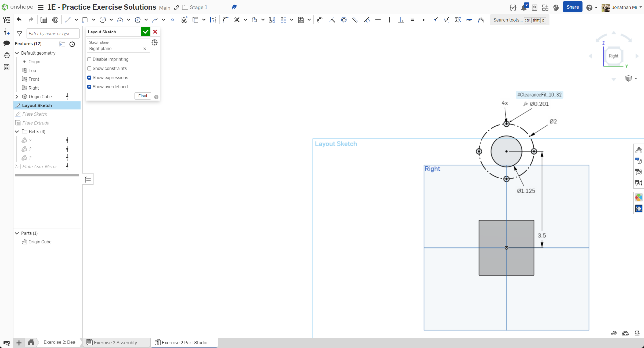Enable Disable imprinting checkbox

coord(89,59)
